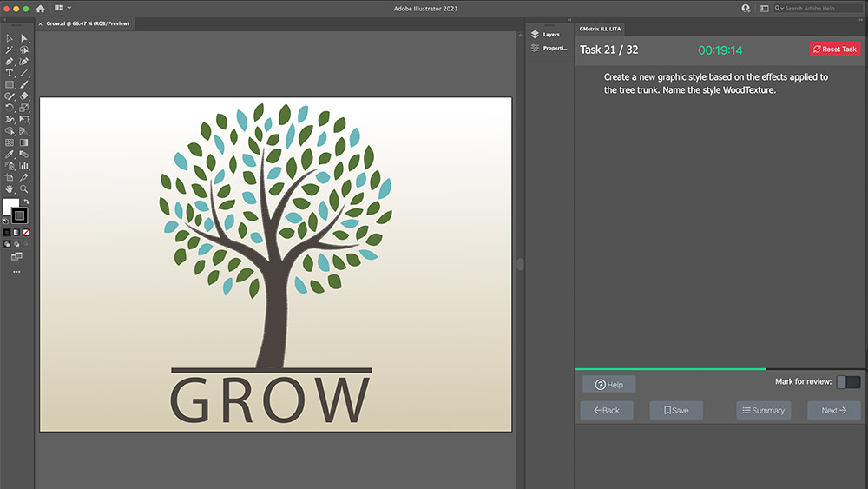Swap fill and stroke colors

(x=27, y=202)
